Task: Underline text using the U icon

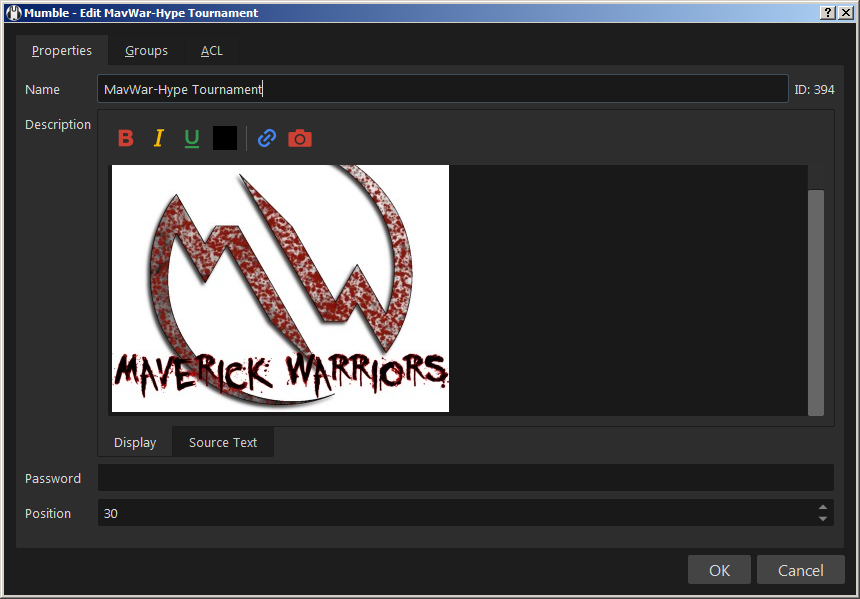Action: pos(192,138)
